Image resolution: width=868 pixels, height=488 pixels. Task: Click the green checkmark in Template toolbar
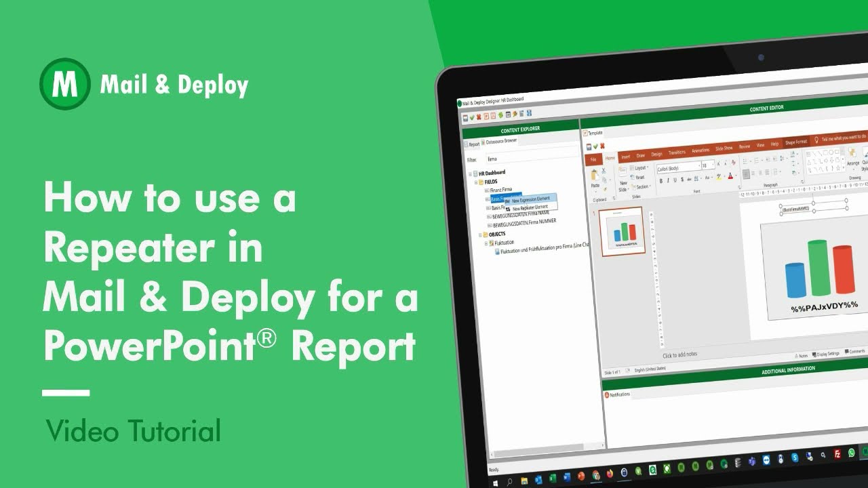595,146
